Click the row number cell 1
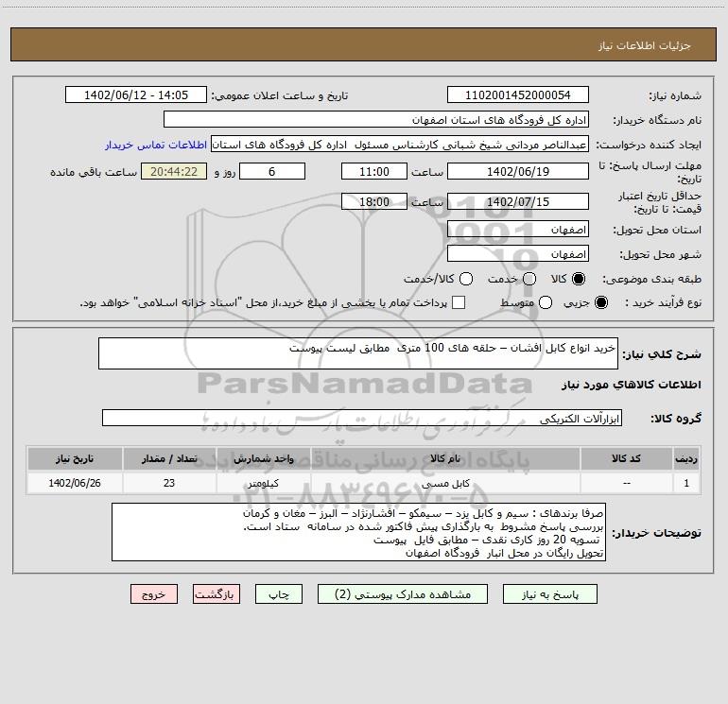Viewport: 728px width, 704px height. [686, 483]
